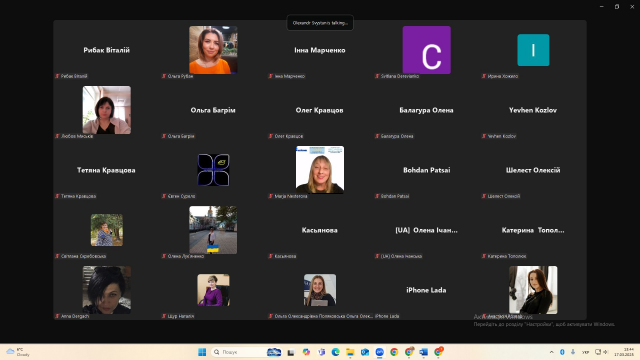Select the Катерина Топол... participant tile
Viewport: 640px width, 360px height.
[533, 230]
